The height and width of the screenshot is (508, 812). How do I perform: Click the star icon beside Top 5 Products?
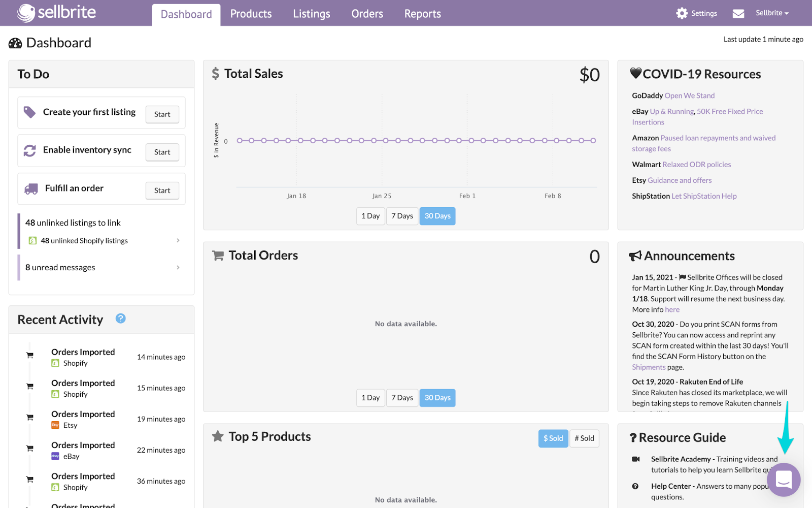218,436
